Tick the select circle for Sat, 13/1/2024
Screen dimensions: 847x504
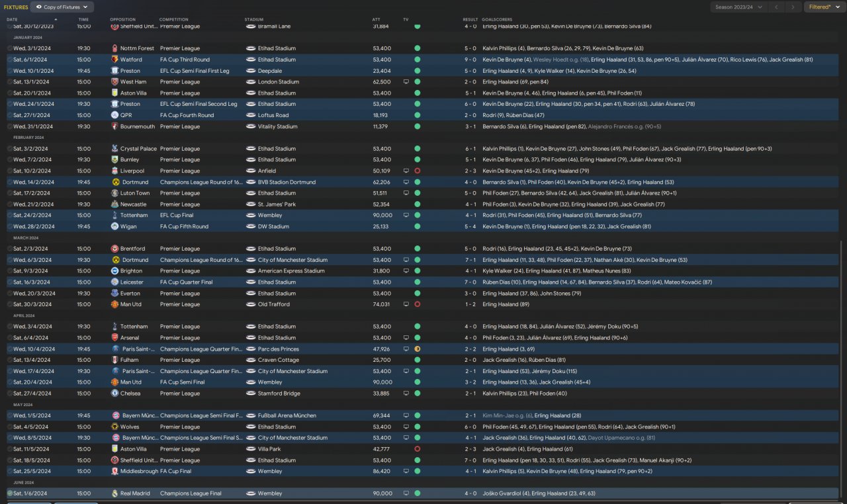10,82
